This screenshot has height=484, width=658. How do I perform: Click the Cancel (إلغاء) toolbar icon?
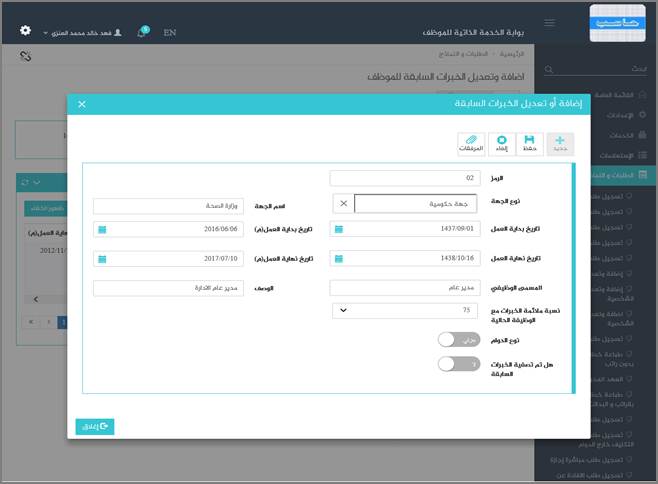point(501,143)
